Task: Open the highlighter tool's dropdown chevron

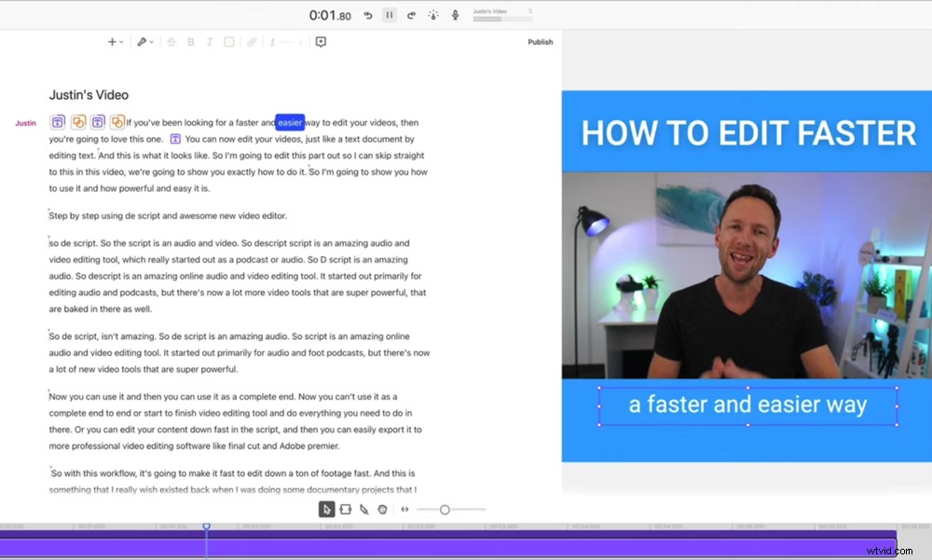Action: click(151, 42)
